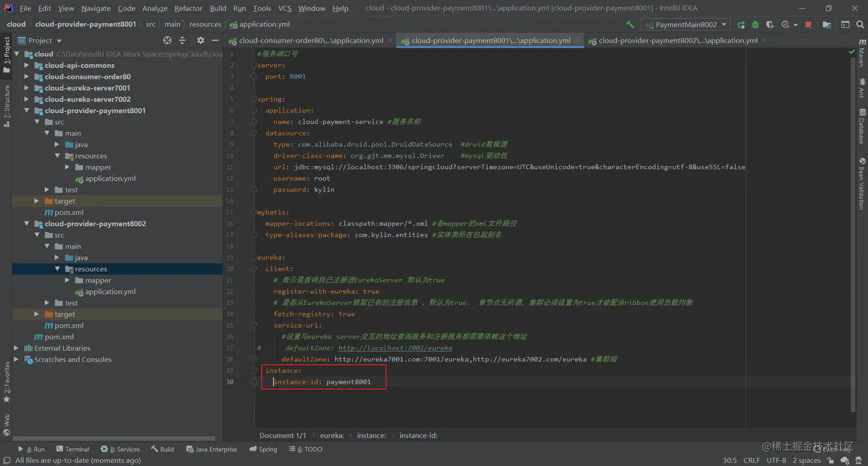Open the File menu
868x466 pixels.
click(x=25, y=8)
